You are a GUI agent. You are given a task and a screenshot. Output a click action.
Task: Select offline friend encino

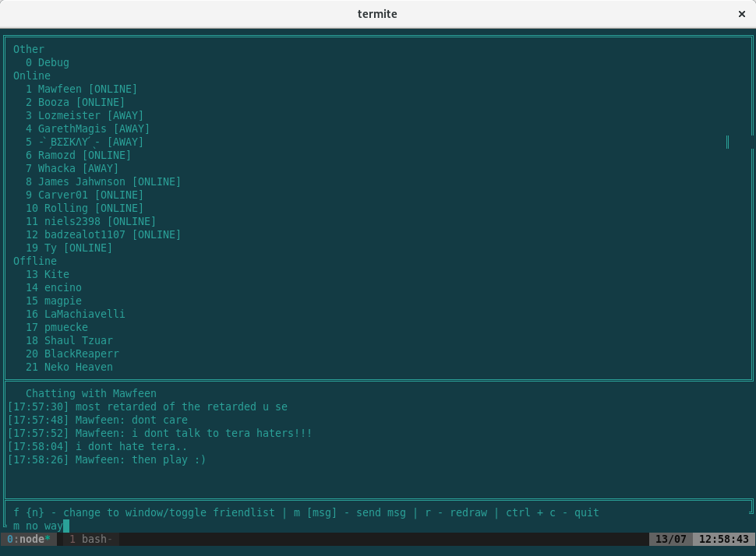(x=54, y=287)
